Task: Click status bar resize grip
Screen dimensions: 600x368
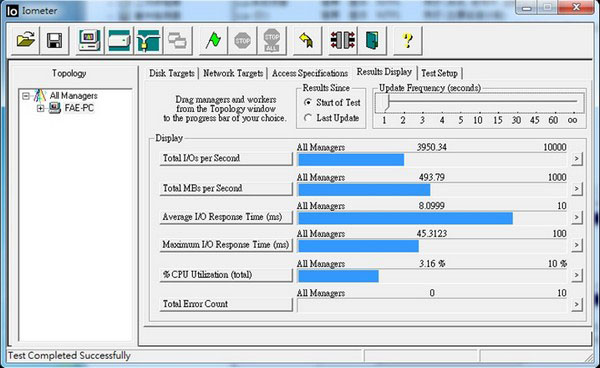Action: pyautogui.click(x=590, y=357)
